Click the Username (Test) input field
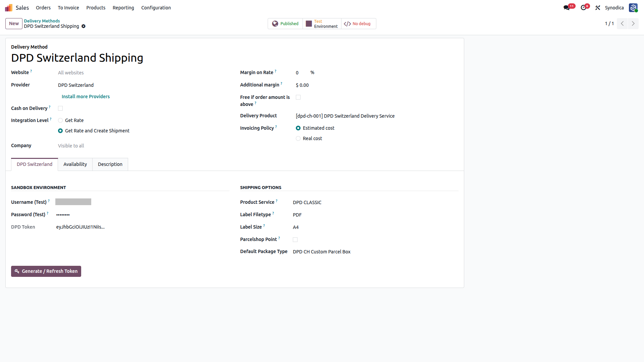 coord(73,202)
